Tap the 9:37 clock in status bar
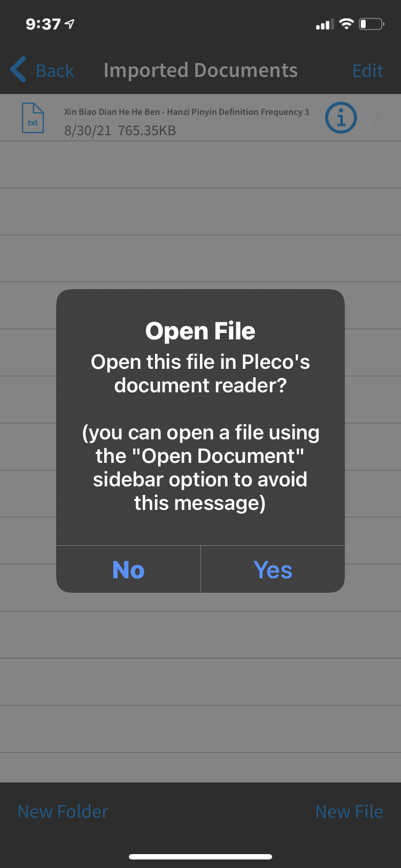The image size is (401, 868). 43,24
